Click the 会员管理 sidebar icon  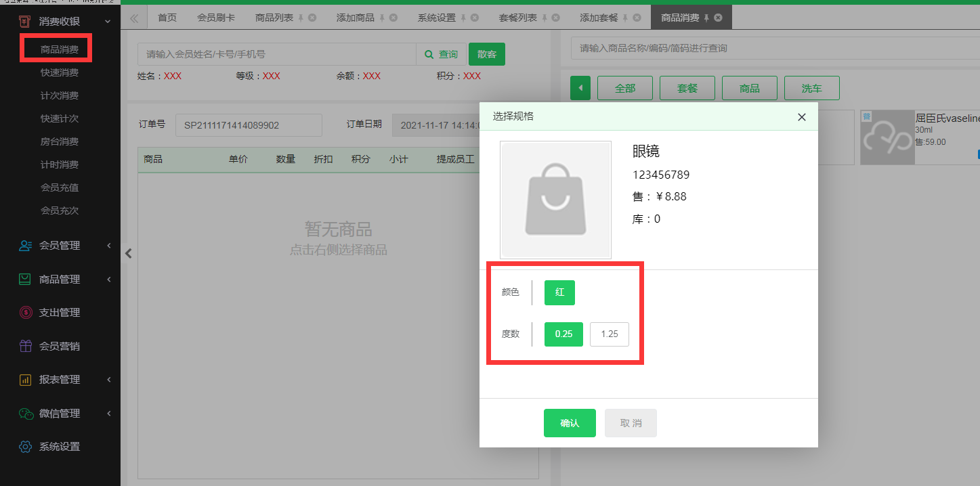(25, 246)
